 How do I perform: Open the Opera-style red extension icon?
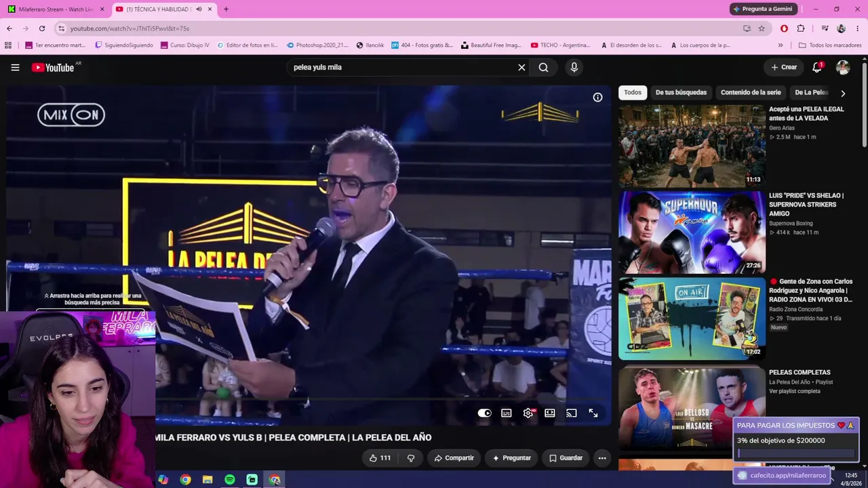[785, 28]
